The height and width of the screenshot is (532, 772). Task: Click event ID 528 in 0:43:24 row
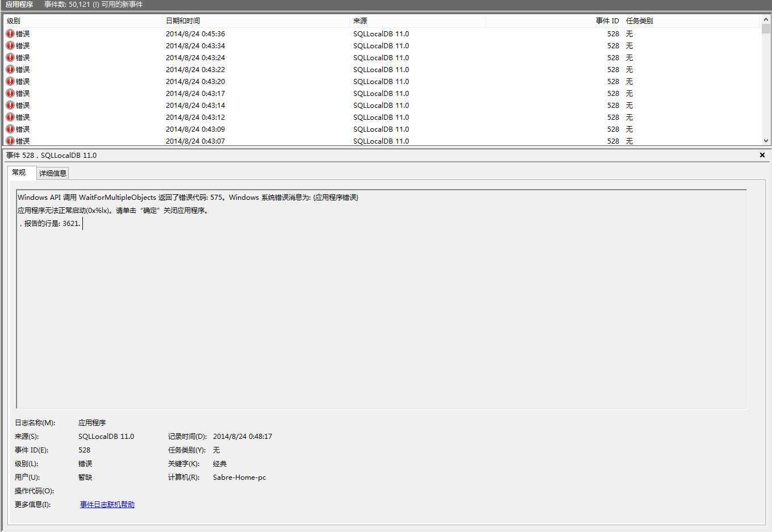(613, 57)
